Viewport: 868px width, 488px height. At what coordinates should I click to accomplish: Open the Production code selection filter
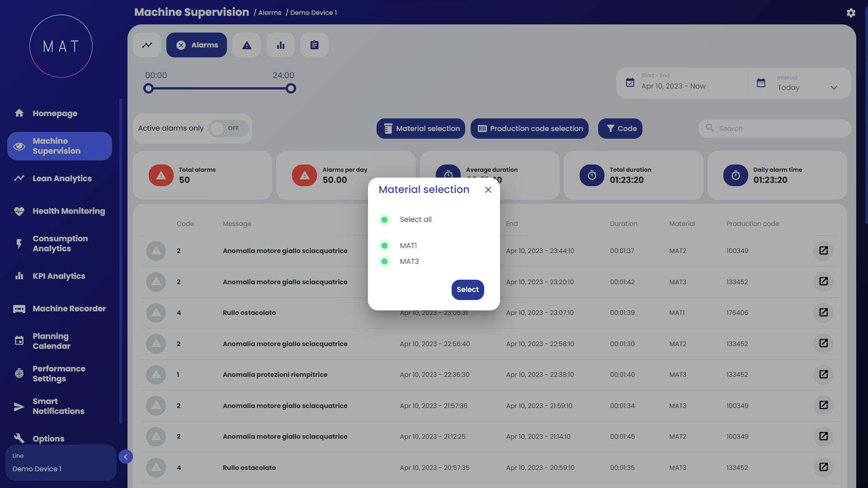pos(529,129)
